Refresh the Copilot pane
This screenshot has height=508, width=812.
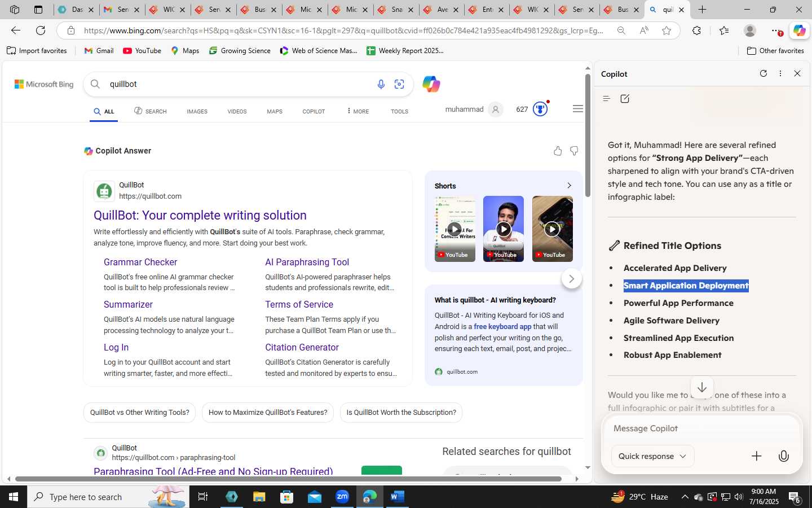pyautogui.click(x=764, y=73)
